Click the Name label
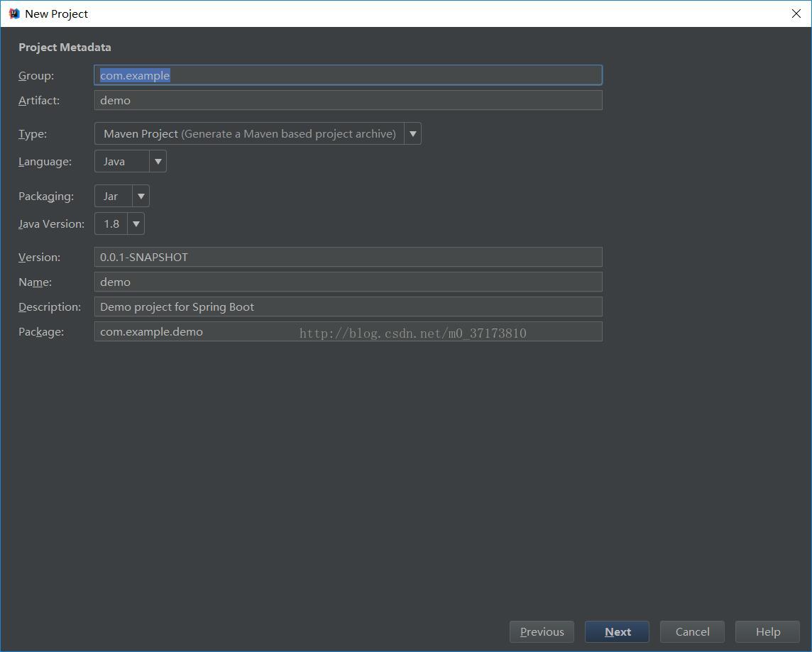The height and width of the screenshot is (652, 812). tap(35, 282)
